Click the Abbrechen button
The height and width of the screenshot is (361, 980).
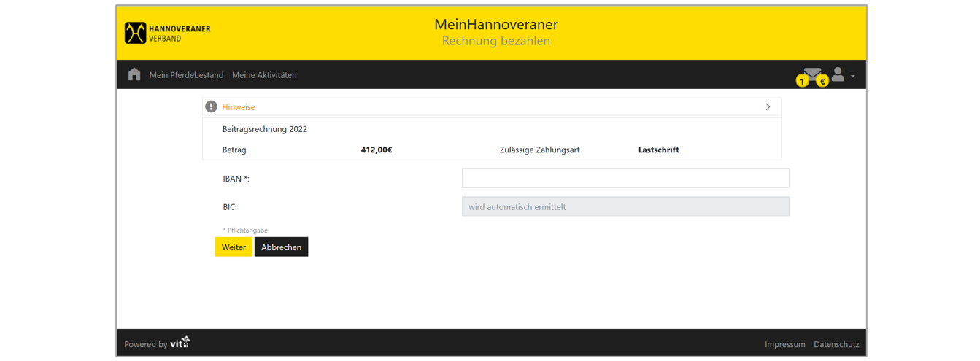[281, 247]
